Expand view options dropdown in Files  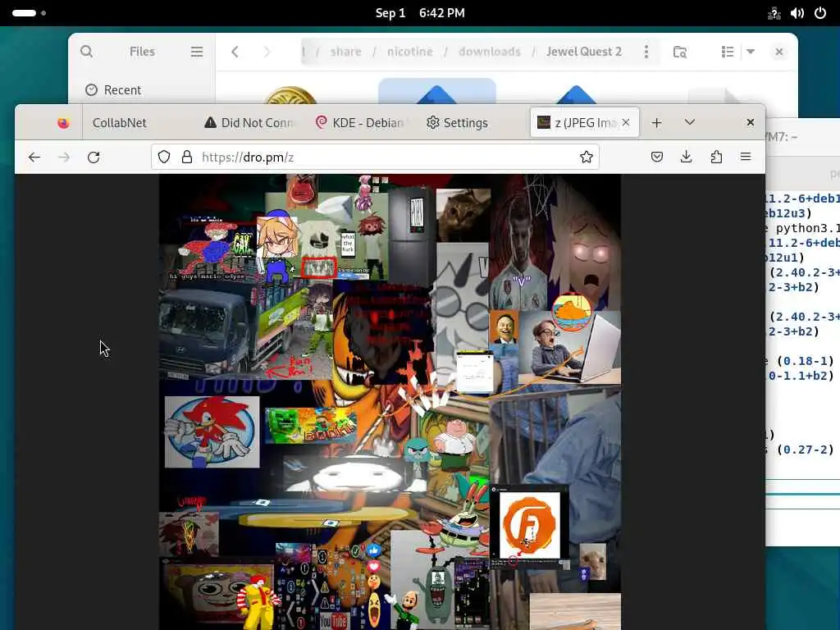[x=751, y=52]
